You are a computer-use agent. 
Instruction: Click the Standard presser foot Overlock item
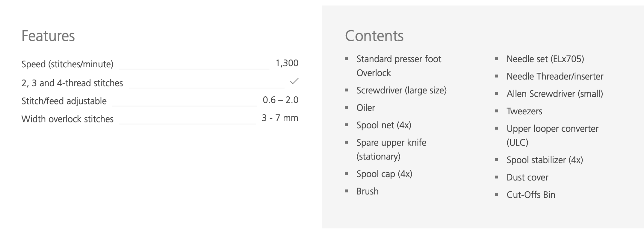tap(399, 66)
